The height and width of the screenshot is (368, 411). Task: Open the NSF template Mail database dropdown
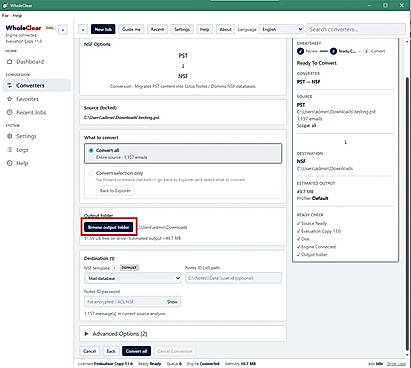[133, 278]
